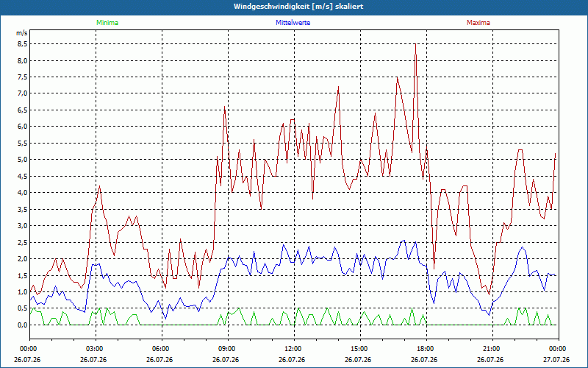Viewport: 588px width, 368px height.
Task: Click the 5,5 y-axis value
Action: pos(23,143)
